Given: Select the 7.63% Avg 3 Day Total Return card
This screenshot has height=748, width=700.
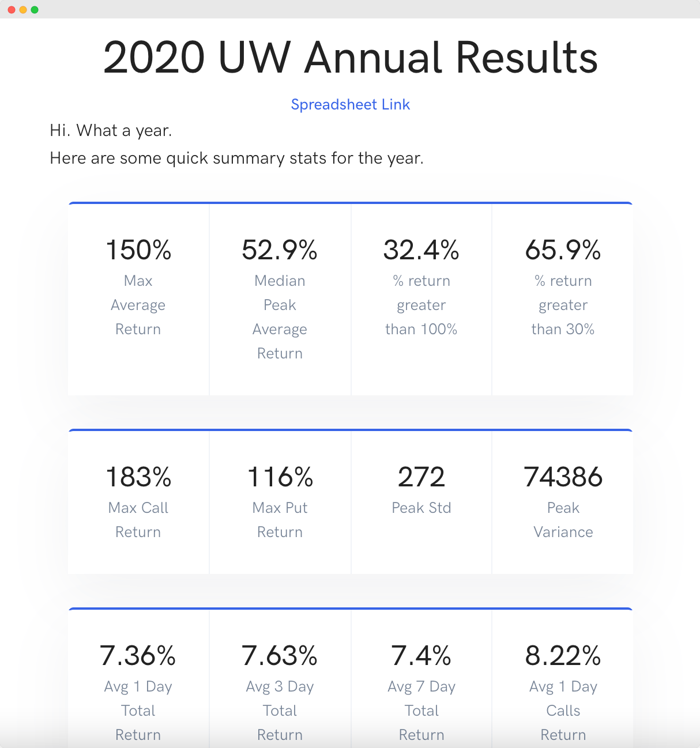Looking at the screenshot, I should tap(280, 679).
